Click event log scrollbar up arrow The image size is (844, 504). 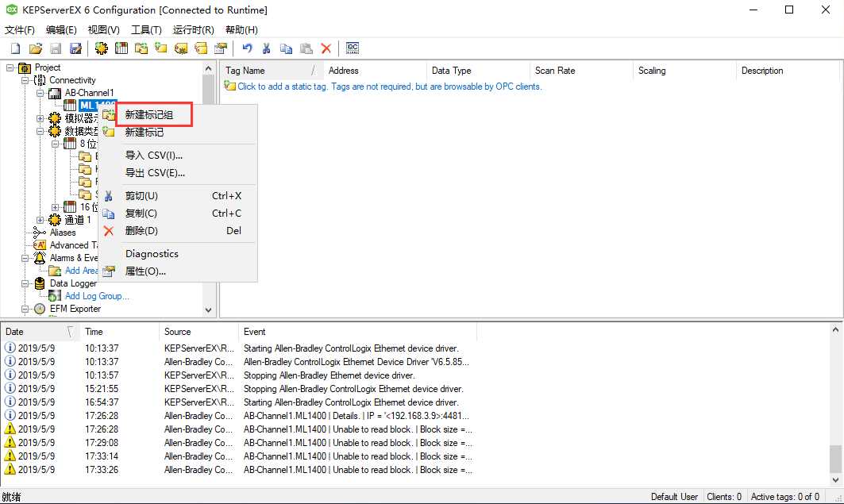click(835, 329)
